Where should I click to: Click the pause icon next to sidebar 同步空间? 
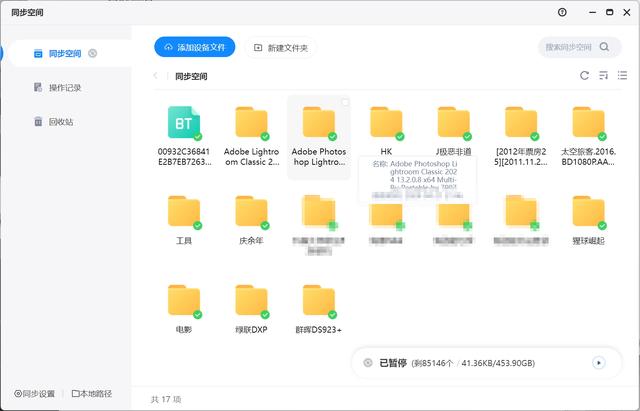(93, 53)
